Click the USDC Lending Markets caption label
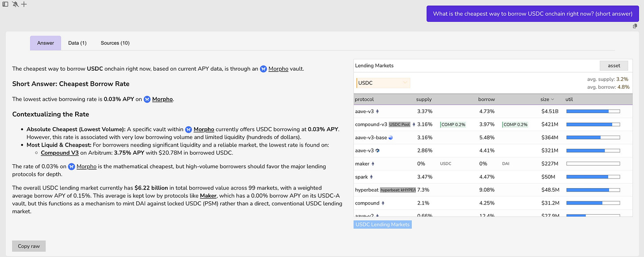 click(383, 224)
